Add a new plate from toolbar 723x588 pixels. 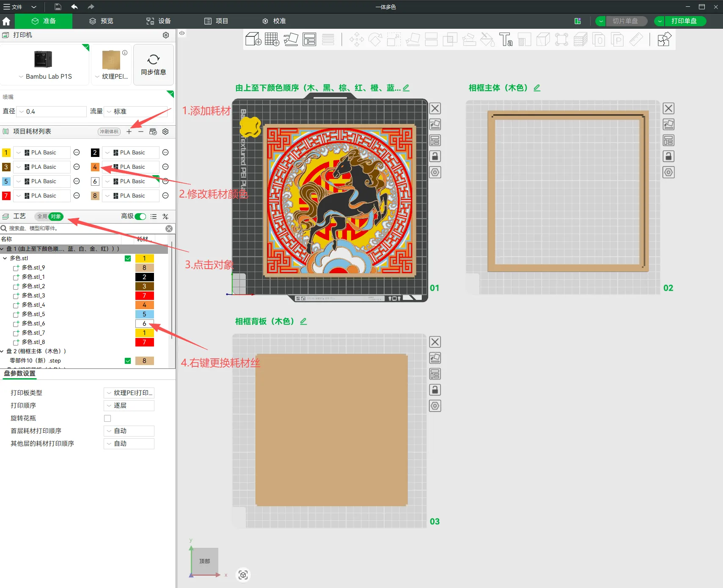pyautogui.click(x=272, y=39)
